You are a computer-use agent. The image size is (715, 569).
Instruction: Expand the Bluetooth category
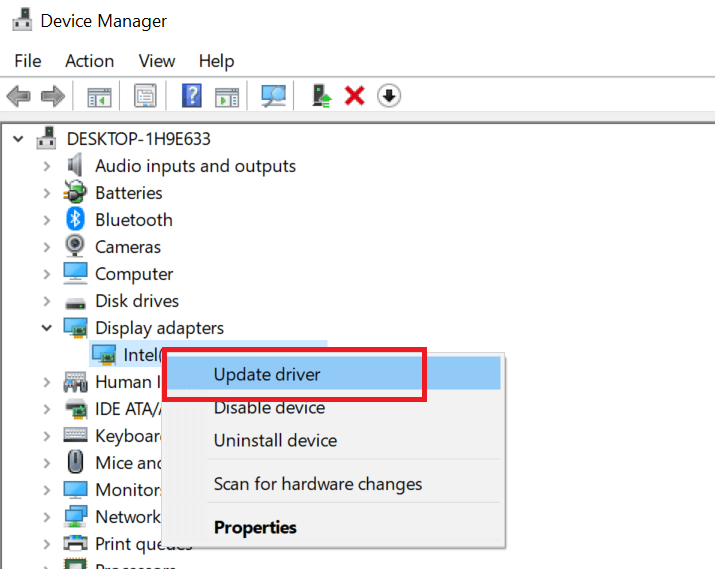point(47,220)
